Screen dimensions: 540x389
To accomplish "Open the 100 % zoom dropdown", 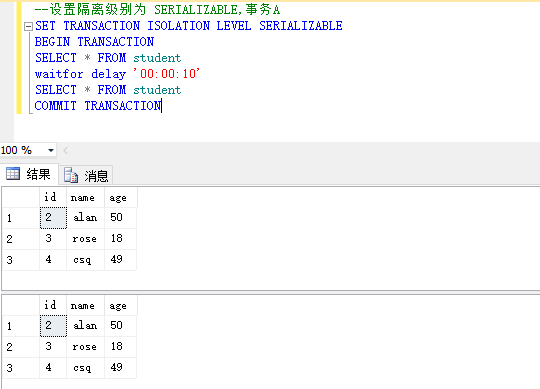I will coord(51,150).
